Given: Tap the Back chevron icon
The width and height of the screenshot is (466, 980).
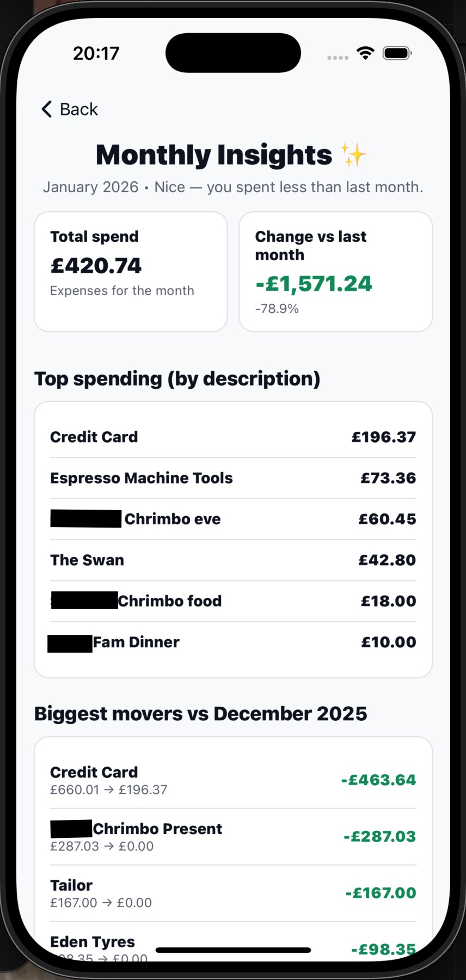Looking at the screenshot, I should pos(47,109).
